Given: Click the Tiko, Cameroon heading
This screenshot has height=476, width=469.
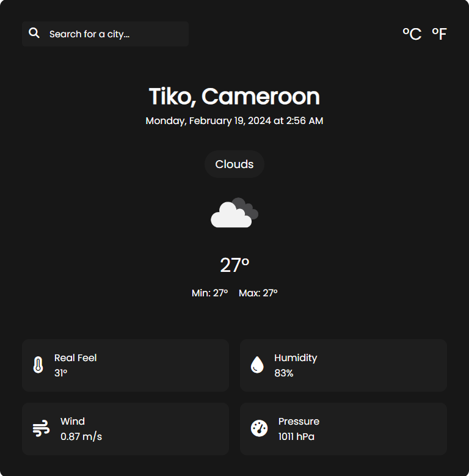Looking at the screenshot, I should click(234, 97).
